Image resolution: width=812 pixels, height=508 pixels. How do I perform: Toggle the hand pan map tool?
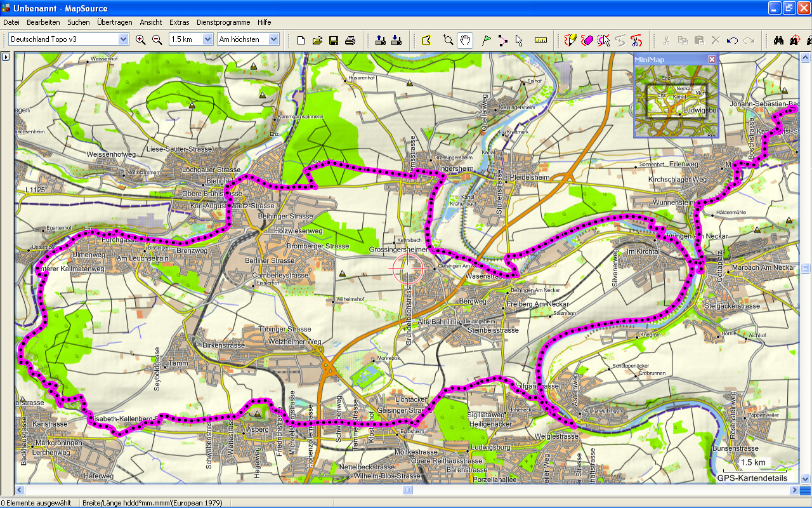coord(465,40)
